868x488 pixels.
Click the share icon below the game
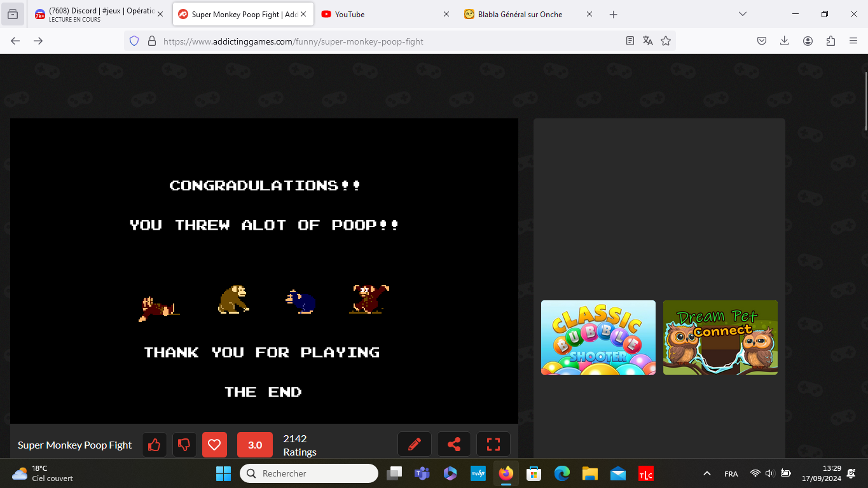click(x=454, y=445)
